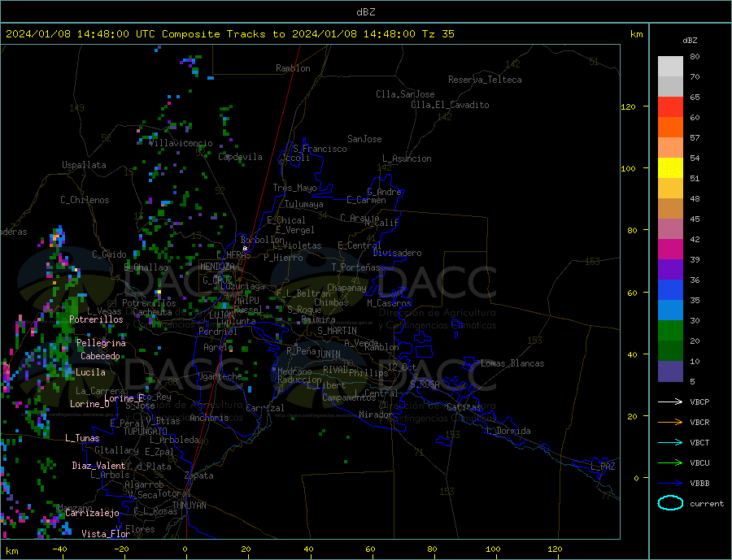Screen dimensions: 732x560
Task: Click the green VBCU arrow in the legend
Action: [x=670, y=463]
